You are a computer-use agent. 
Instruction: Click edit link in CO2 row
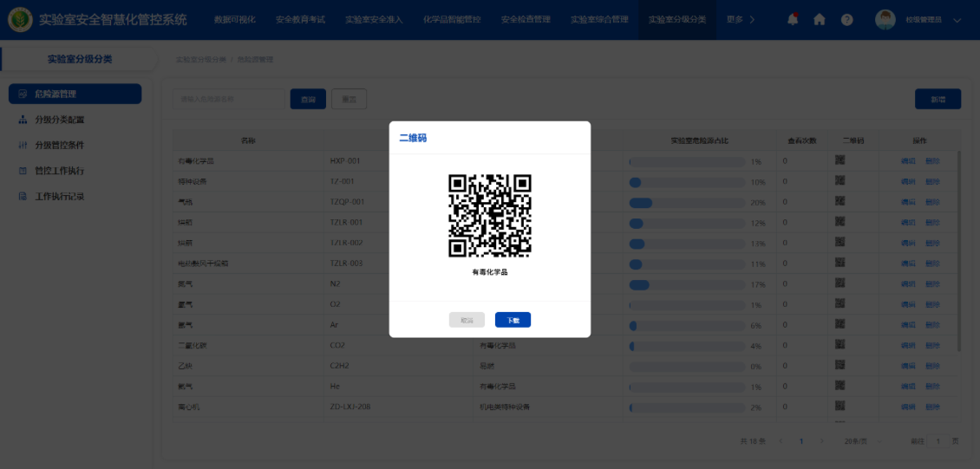tap(908, 345)
